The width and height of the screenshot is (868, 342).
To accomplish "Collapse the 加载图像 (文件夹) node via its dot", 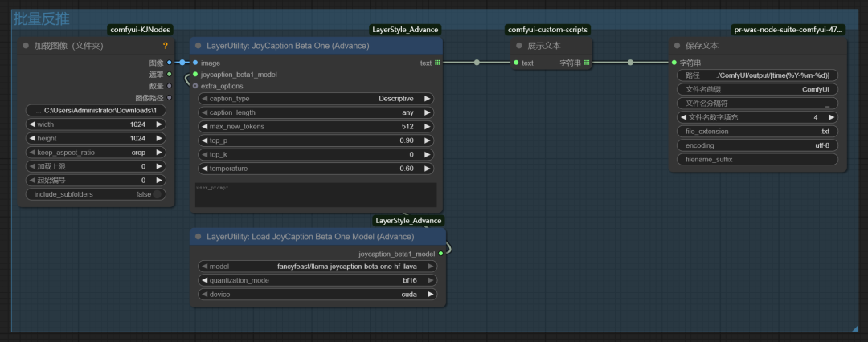I will [x=26, y=46].
